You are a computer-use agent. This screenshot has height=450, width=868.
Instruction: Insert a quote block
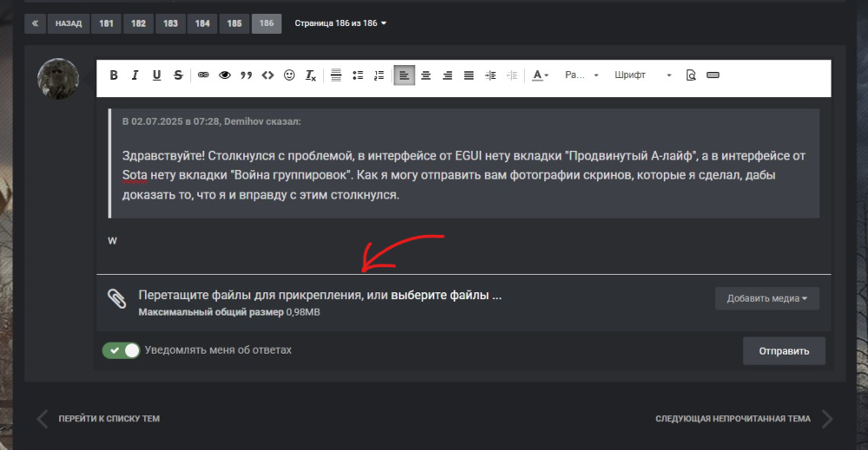247,75
